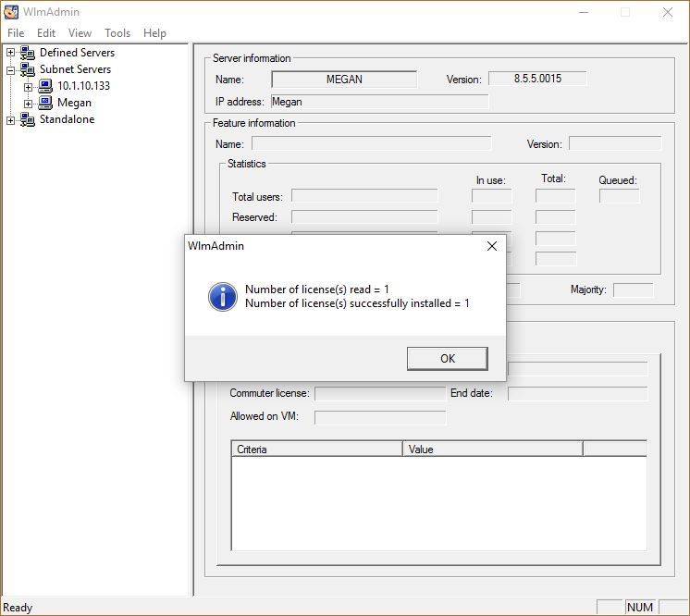
Task: Expand the Defined Servers node
Action: pyautogui.click(x=10, y=53)
